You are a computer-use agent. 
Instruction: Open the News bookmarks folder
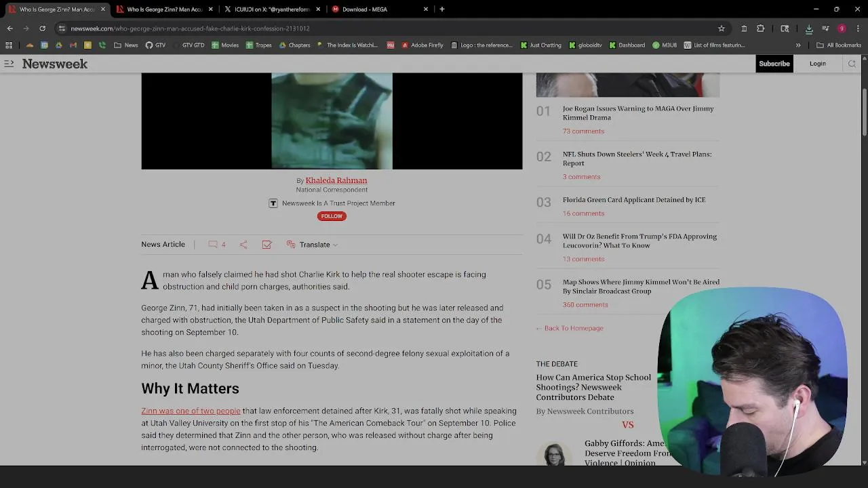click(x=126, y=45)
